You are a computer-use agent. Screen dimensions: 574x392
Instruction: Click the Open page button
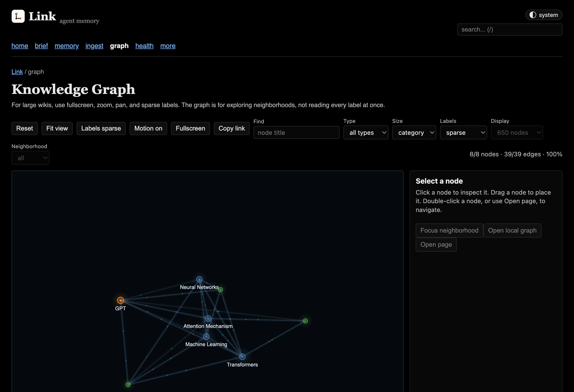tap(436, 245)
